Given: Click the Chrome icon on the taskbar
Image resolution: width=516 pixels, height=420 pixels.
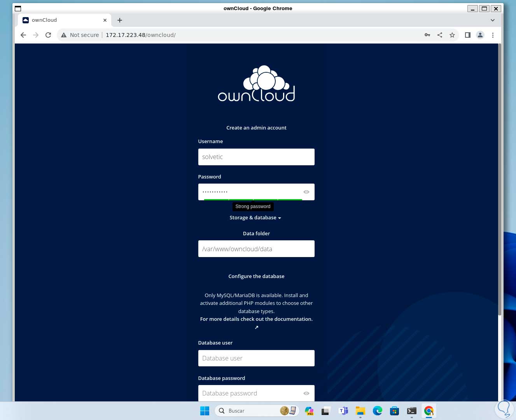Looking at the screenshot, I should pyautogui.click(x=429, y=411).
